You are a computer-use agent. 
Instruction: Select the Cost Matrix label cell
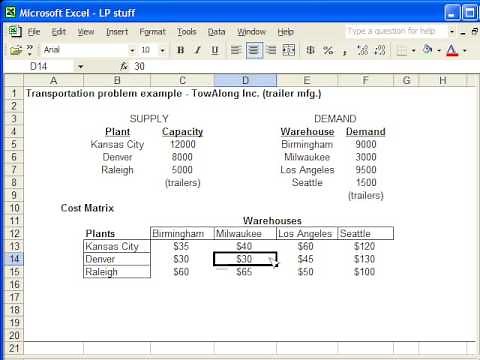pyautogui.click(x=87, y=208)
